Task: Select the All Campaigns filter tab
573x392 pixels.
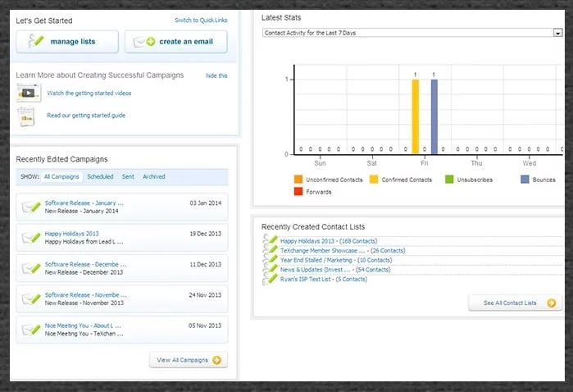Action: click(x=61, y=176)
